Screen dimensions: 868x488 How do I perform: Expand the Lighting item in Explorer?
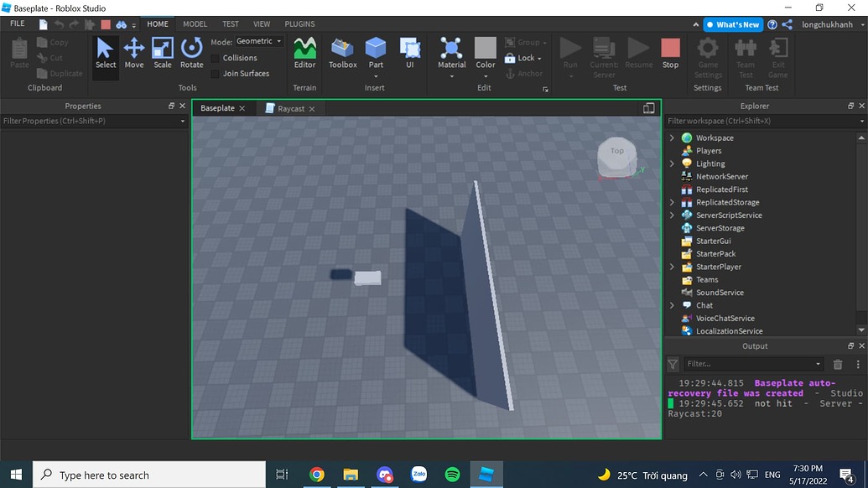[671, 163]
